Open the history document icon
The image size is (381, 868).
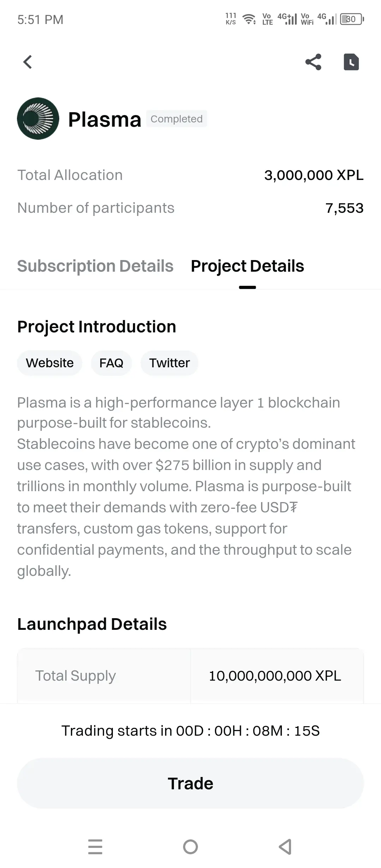pyautogui.click(x=351, y=62)
